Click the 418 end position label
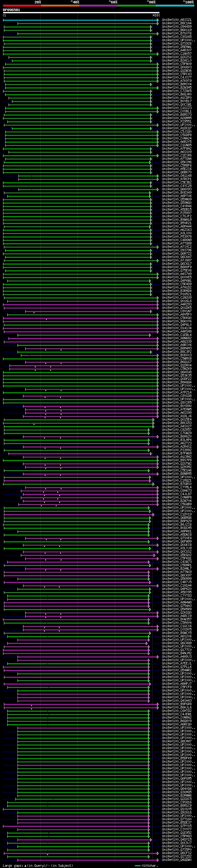The width and height of the screenshot is (197, 868). coord(155,15)
